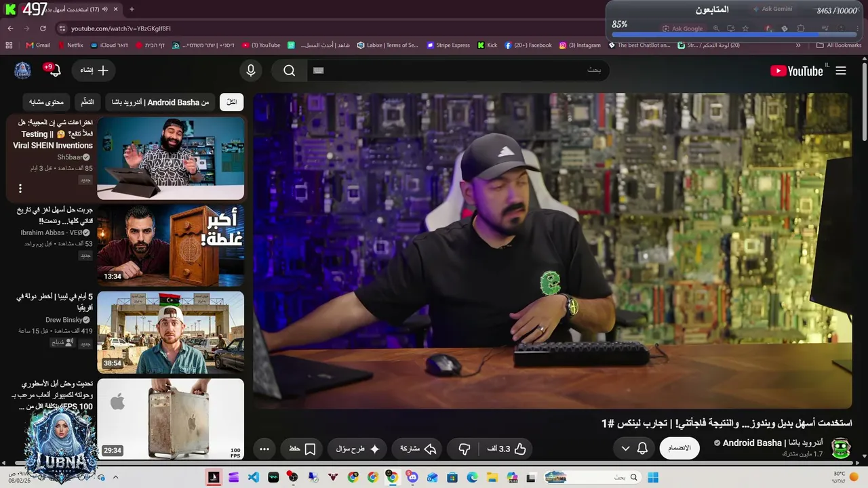Open the Windows Start menu
Image resolution: width=868 pixels, height=488 pixels.
coord(653,477)
